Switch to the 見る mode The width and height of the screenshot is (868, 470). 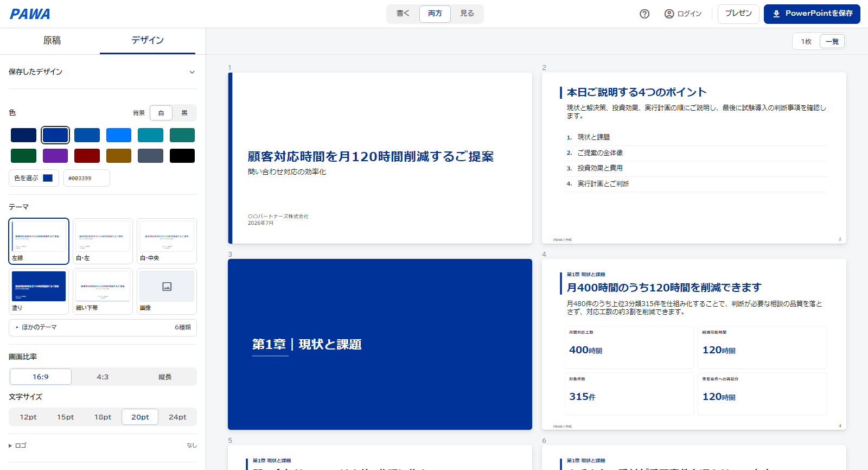tap(467, 14)
